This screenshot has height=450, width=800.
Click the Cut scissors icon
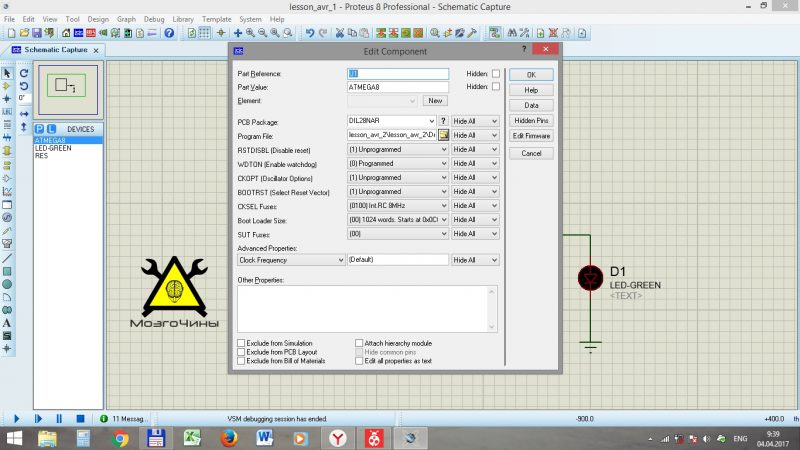click(x=340, y=33)
